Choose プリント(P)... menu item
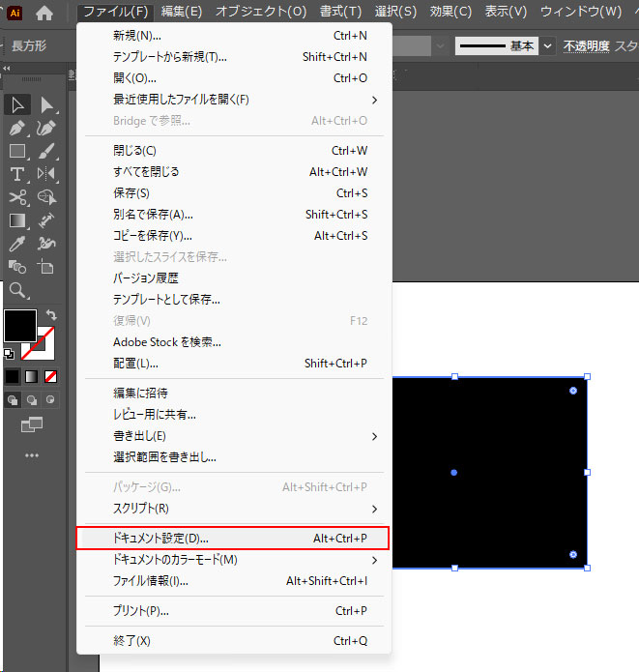The height and width of the screenshot is (672, 639). 234,611
